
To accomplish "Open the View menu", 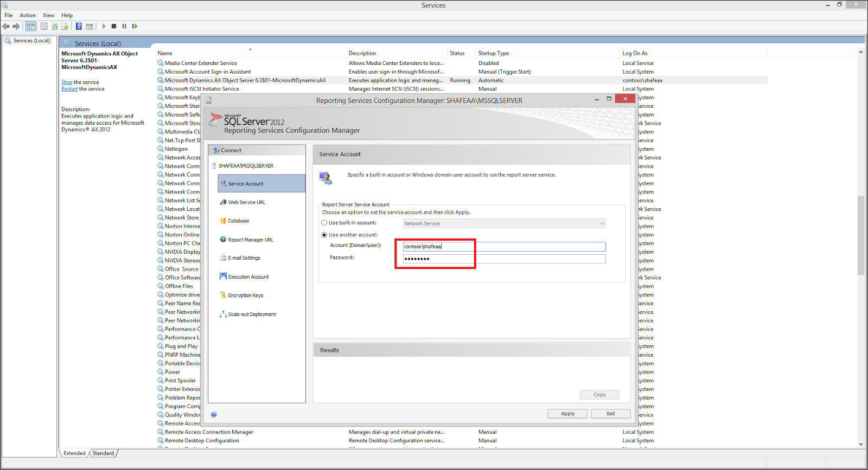I will pos(48,15).
